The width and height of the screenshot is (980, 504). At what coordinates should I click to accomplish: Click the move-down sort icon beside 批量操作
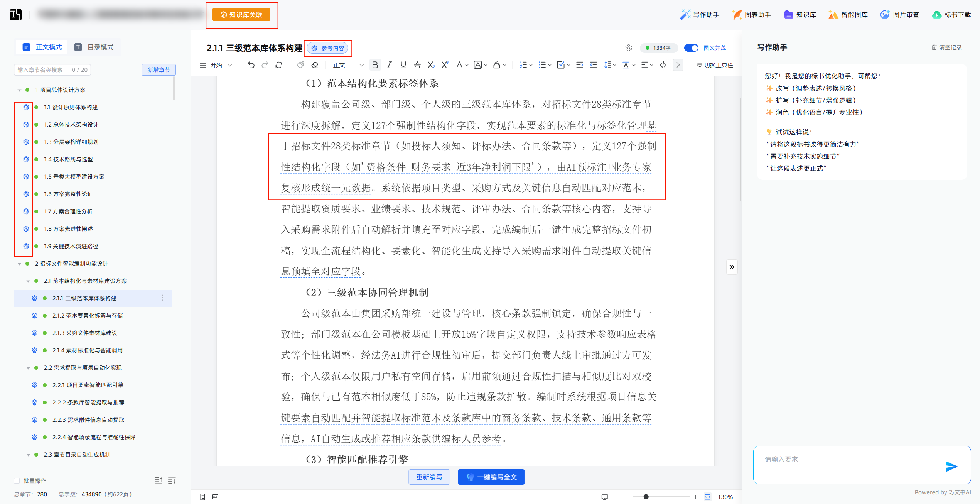(172, 480)
